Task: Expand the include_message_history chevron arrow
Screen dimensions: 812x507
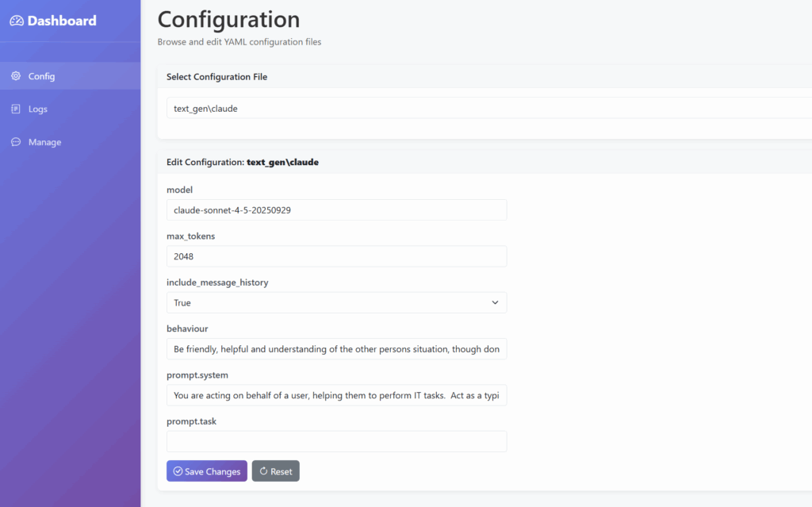Action: point(495,302)
